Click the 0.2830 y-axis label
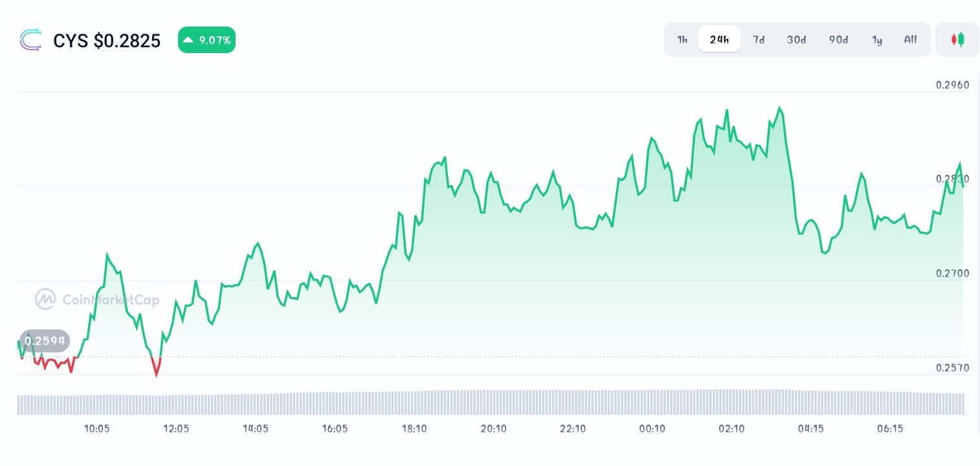This screenshot has height=466, width=980. coord(953,179)
